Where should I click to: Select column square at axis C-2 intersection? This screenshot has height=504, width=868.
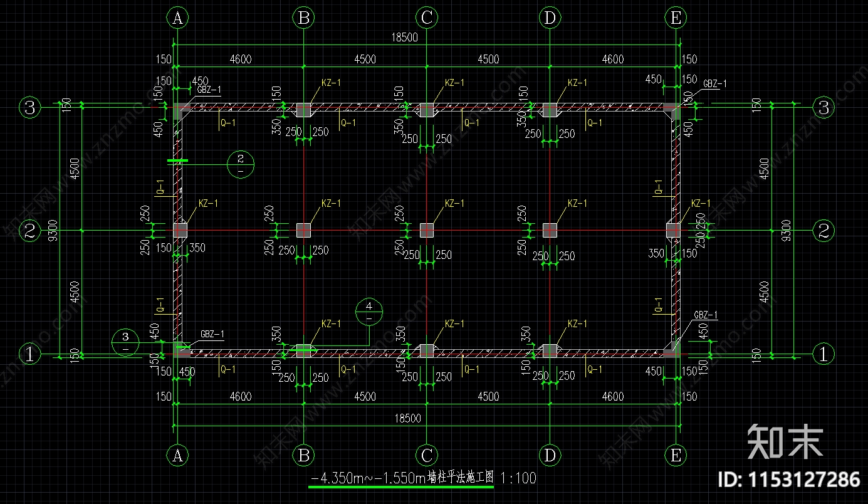427,231
